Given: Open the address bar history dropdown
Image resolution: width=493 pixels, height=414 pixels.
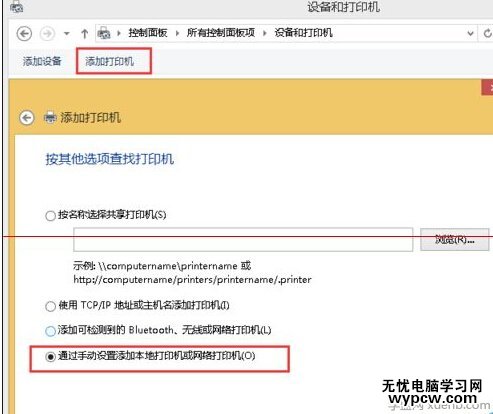Looking at the screenshot, I should coord(470,33).
